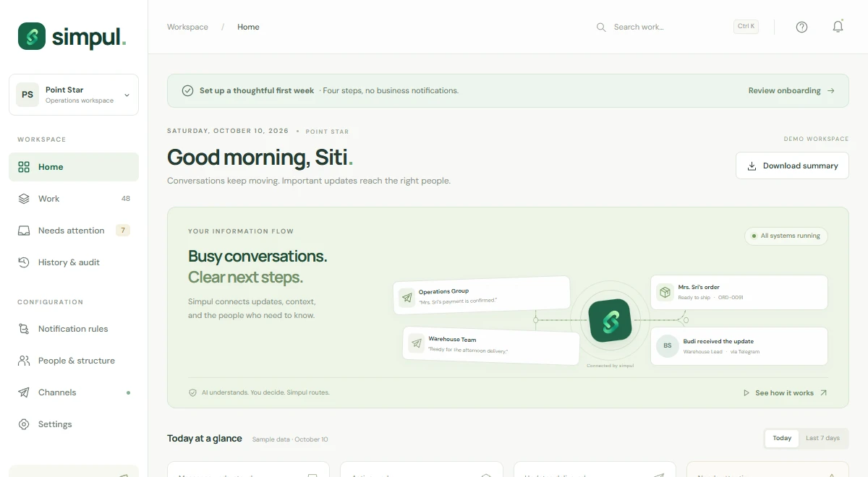Click the Ctrl K shortcut badge

point(746,27)
